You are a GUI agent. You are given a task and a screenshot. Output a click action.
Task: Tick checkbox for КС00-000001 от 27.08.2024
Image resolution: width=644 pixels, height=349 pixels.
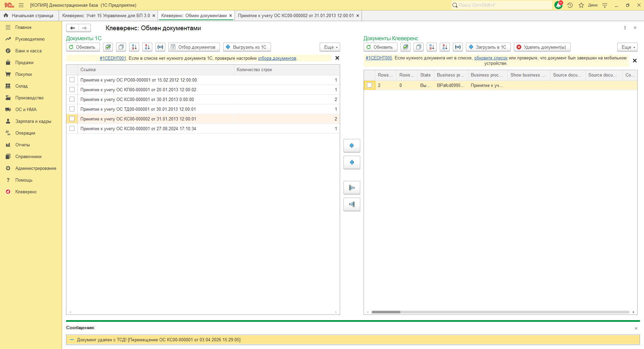(72, 129)
